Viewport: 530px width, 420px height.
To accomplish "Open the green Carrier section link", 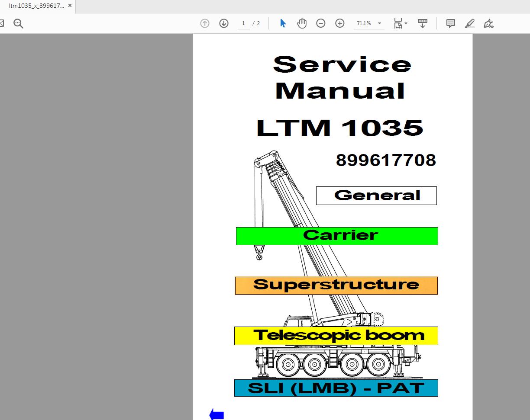I will pyautogui.click(x=337, y=236).
